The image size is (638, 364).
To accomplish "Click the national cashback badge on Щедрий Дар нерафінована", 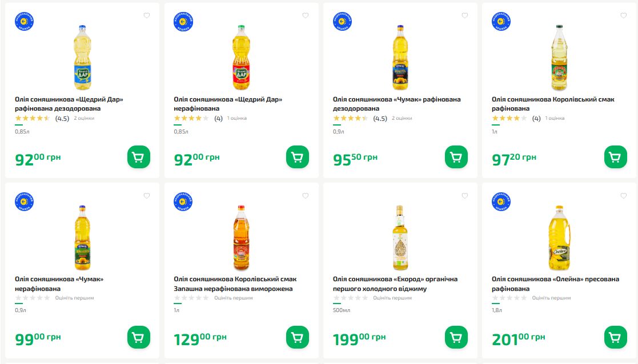I will 183,21.
